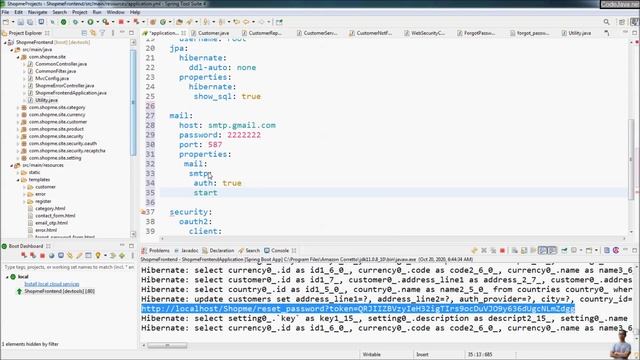Click the Pin Console icon
The image size is (640, 360).
(x=564, y=251)
